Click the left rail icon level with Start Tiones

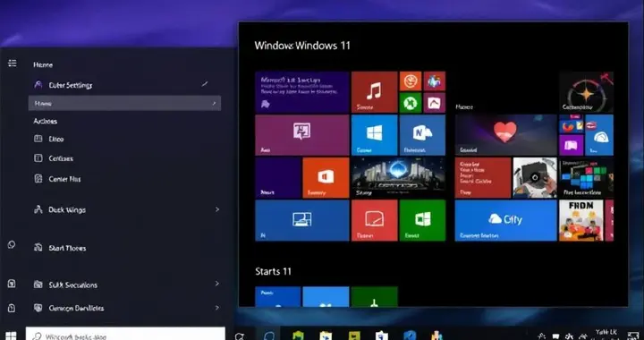pos(12,245)
